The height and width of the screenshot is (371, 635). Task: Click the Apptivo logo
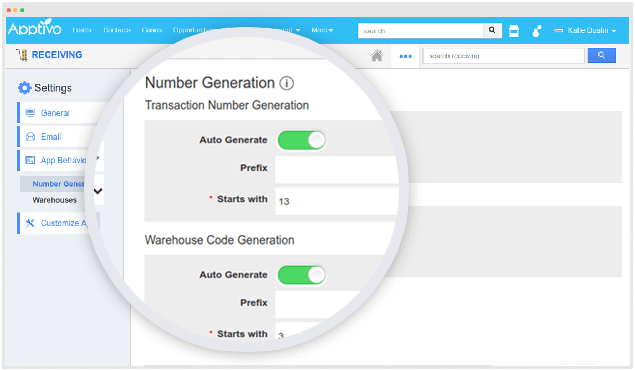point(34,28)
